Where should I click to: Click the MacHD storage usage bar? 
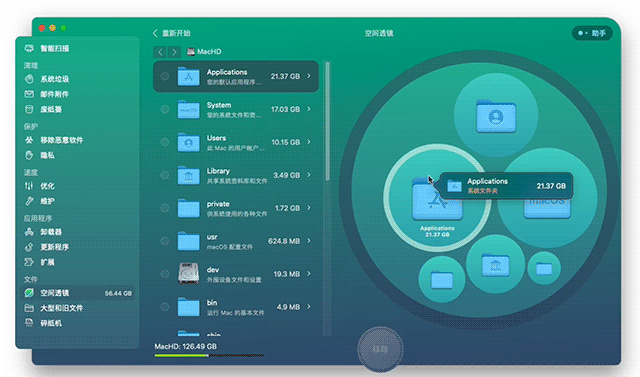[209, 355]
